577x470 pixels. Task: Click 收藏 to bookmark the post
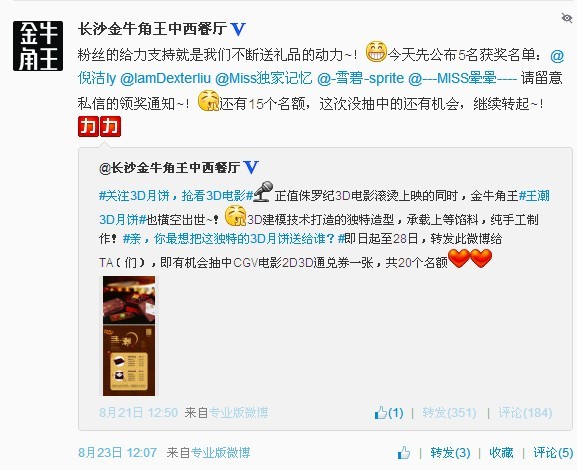(x=501, y=453)
